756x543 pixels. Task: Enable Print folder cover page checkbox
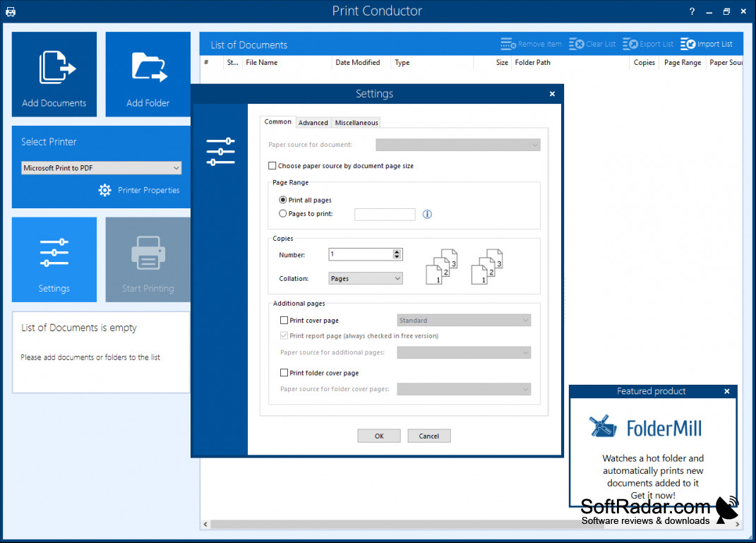click(x=284, y=373)
